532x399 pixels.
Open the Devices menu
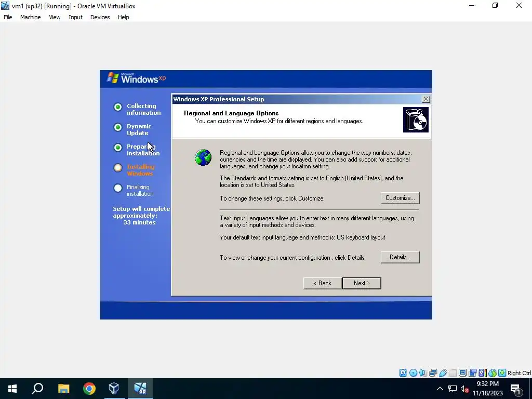point(100,17)
